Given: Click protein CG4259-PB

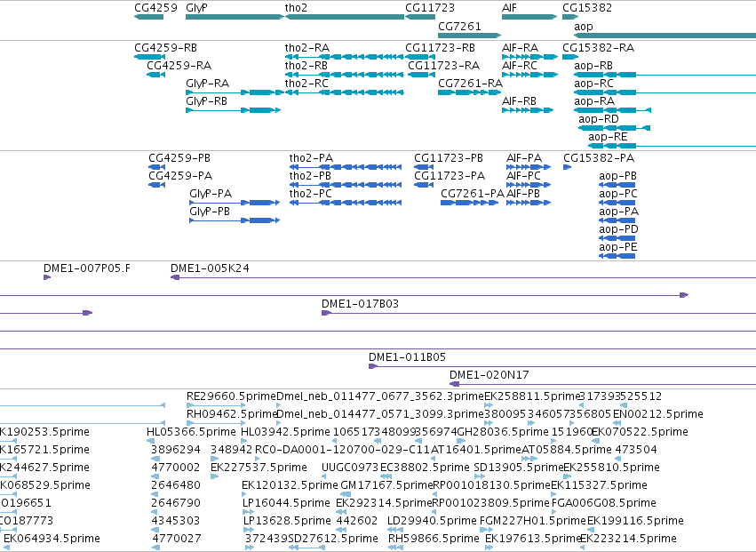Looking at the screenshot, I should [179, 158].
